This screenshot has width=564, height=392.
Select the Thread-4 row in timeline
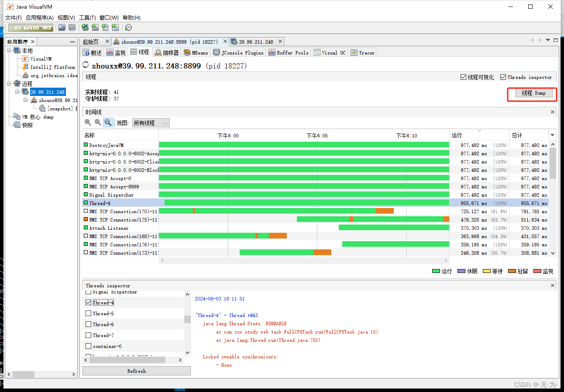click(x=316, y=203)
